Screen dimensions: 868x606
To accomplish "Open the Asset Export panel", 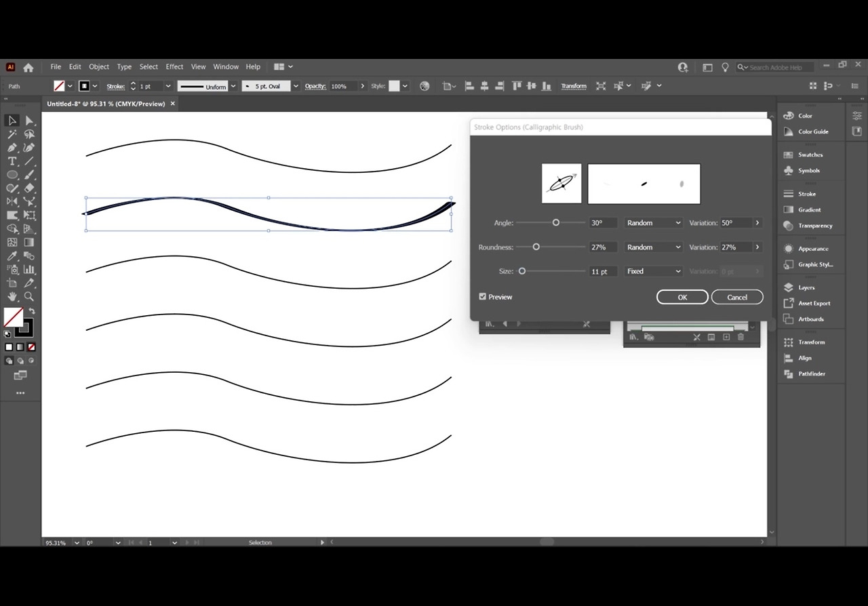I will [814, 304].
